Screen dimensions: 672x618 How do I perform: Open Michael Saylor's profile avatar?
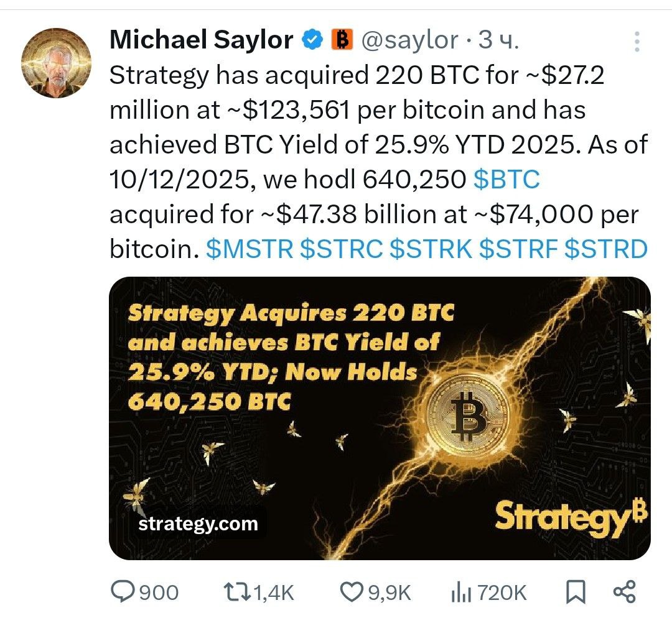click(x=56, y=63)
